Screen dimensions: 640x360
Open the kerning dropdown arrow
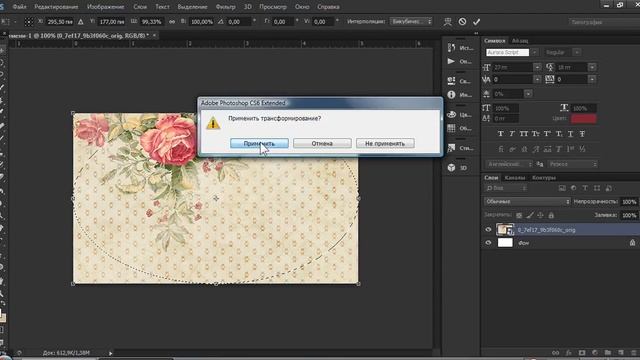tap(537, 79)
